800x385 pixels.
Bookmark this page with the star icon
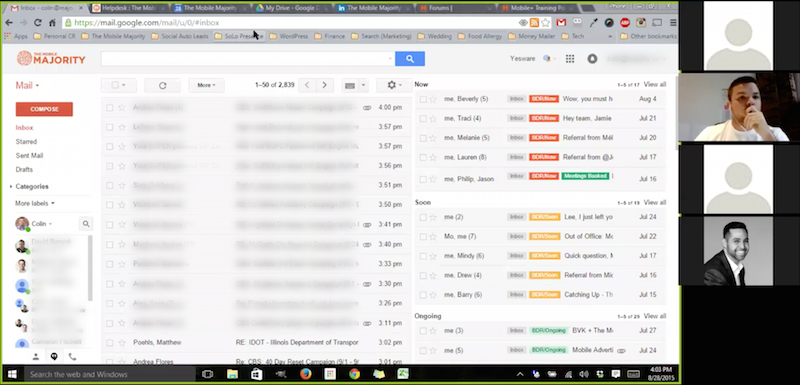pyautogui.click(x=545, y=23)
